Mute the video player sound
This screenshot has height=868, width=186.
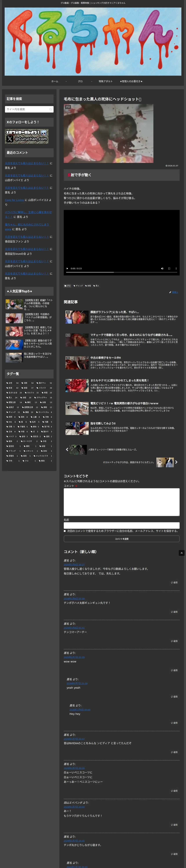tap(162, 269)
